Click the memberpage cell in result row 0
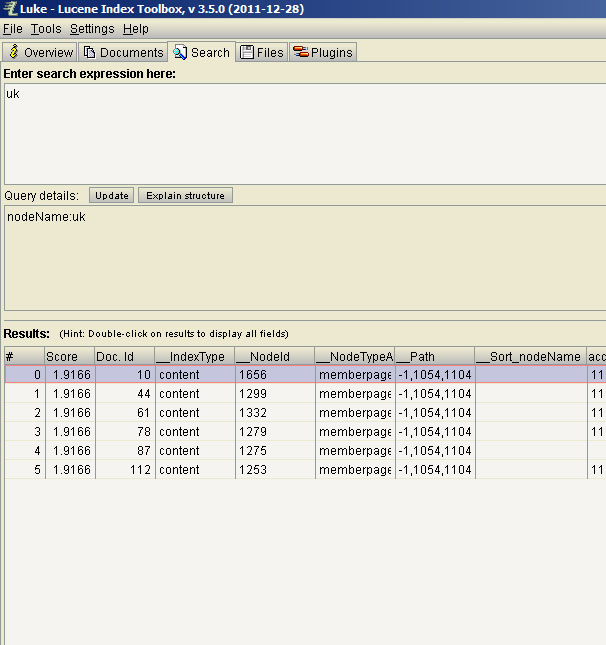 [x=355, y=374]
